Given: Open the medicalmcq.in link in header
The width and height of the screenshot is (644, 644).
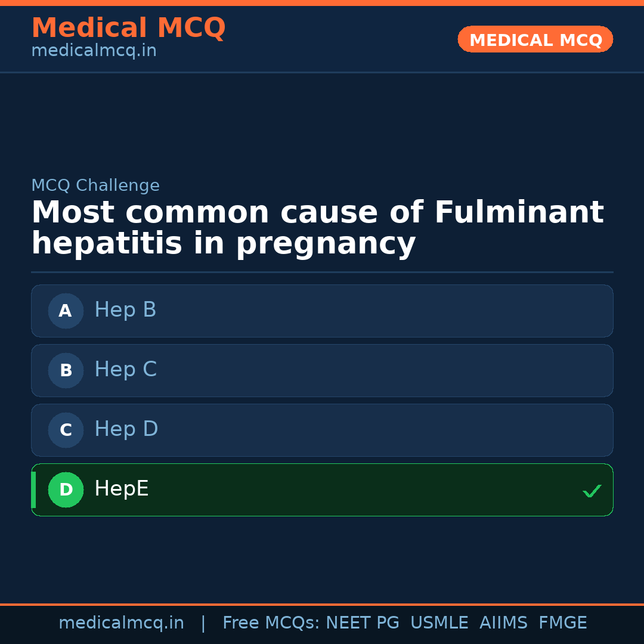Looking at the screenshot, I should (94, 51).
